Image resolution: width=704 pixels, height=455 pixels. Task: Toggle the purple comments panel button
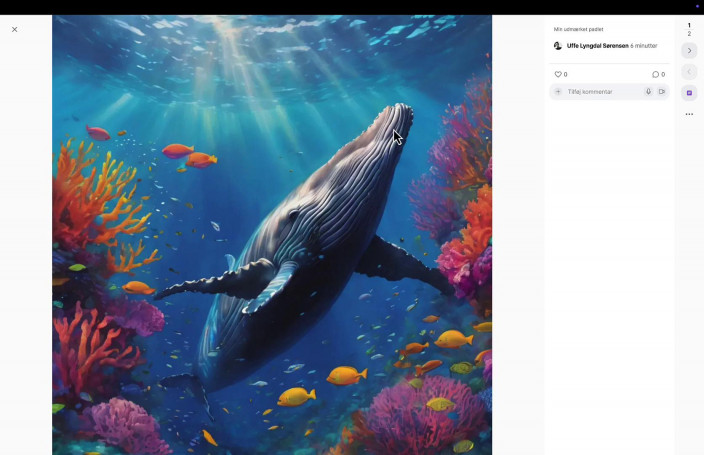pos(689,93)
